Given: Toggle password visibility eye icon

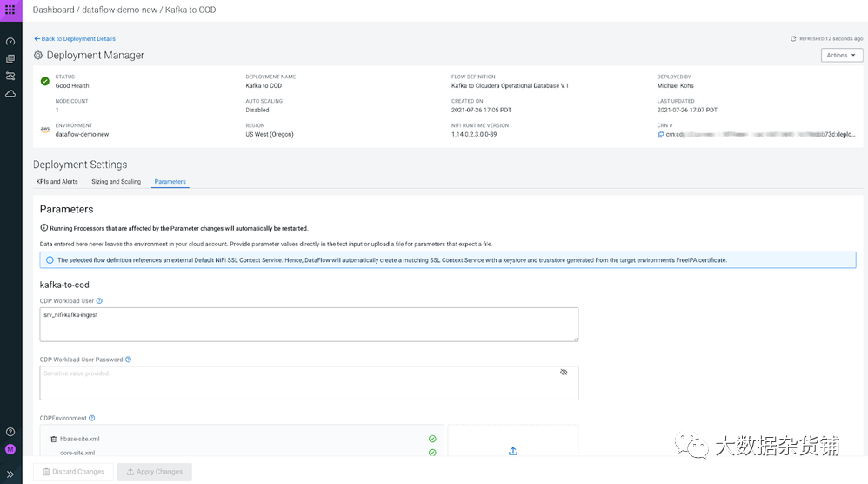Looking at the screenshot, I should 564,372.
